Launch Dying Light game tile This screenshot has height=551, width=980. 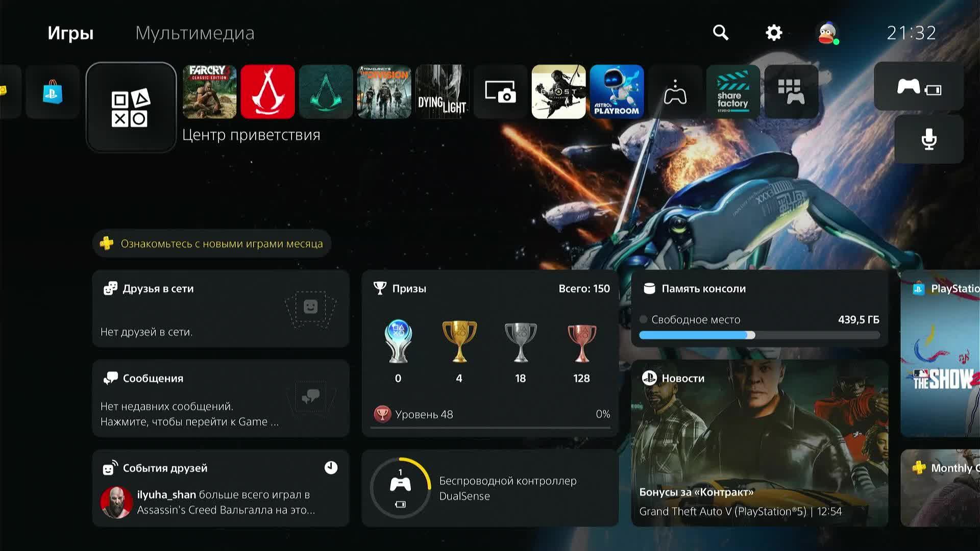coord(442,92)
